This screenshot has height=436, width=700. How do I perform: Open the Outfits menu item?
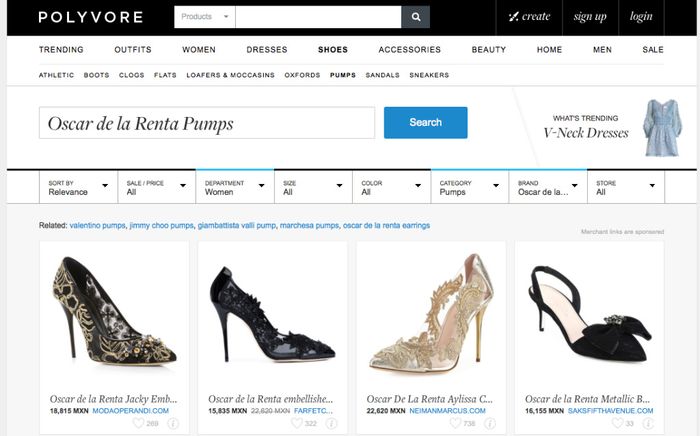133,50
